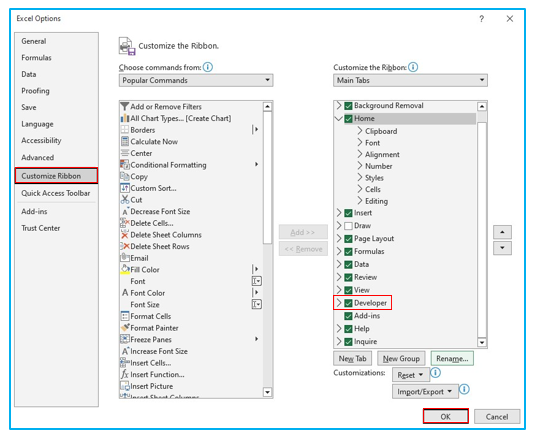
Task: Click the Borders command icon
Action: pos(125,130)
